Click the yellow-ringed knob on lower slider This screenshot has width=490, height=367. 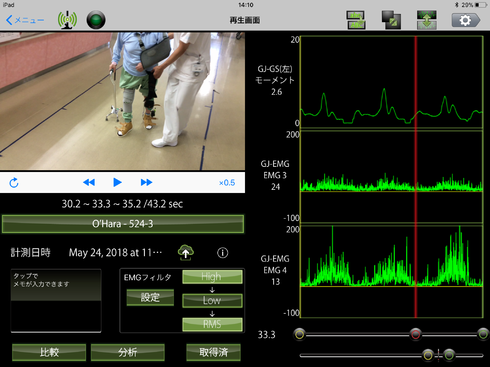[428, 355]
